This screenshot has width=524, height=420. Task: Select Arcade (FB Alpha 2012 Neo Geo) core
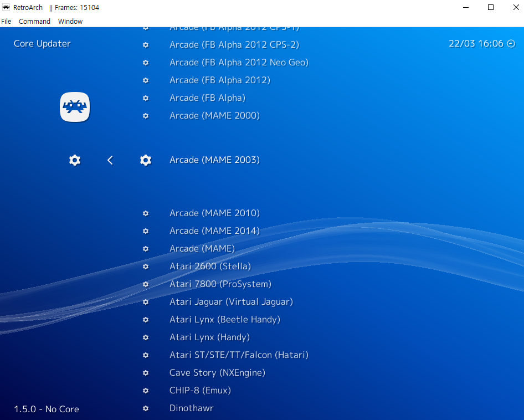point(239,63)
